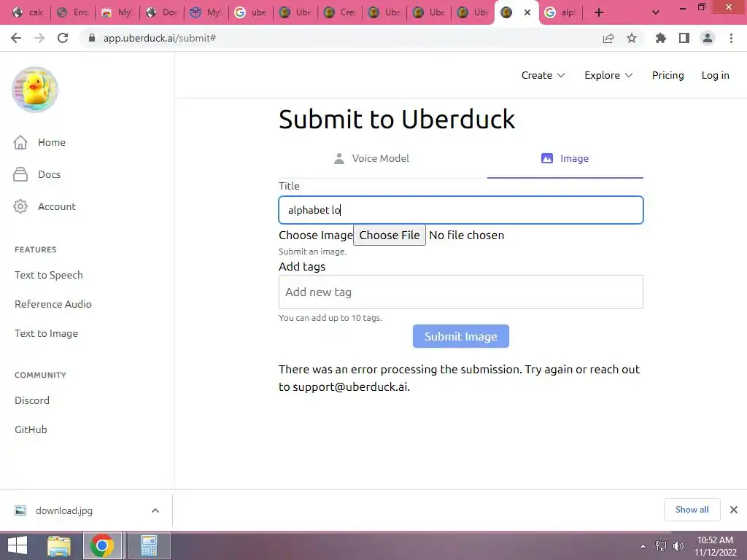Open the Chrome profile avatar
Screen dimensions: 747x560
coord(708,38)
